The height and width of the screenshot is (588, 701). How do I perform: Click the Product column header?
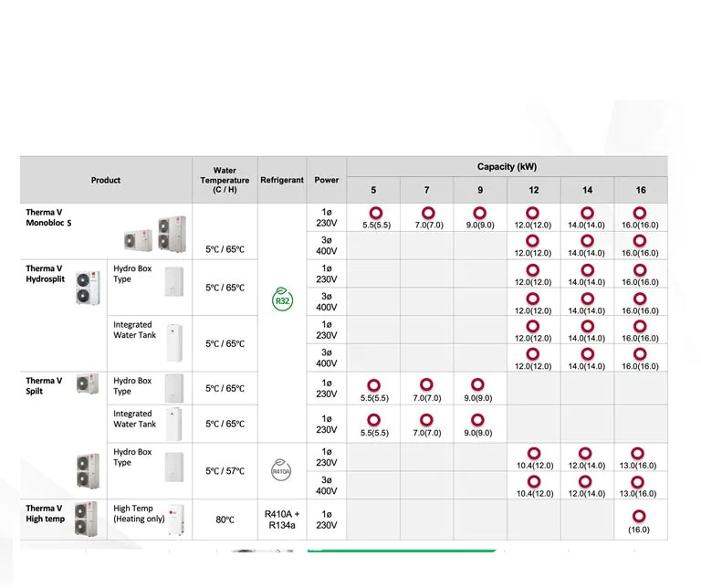tap(106, 180)
